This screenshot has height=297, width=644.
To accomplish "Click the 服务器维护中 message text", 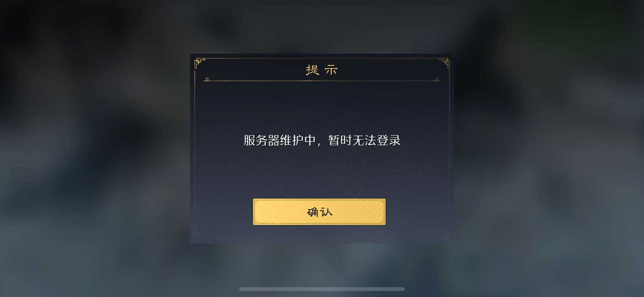I will [x=280, y=140].
